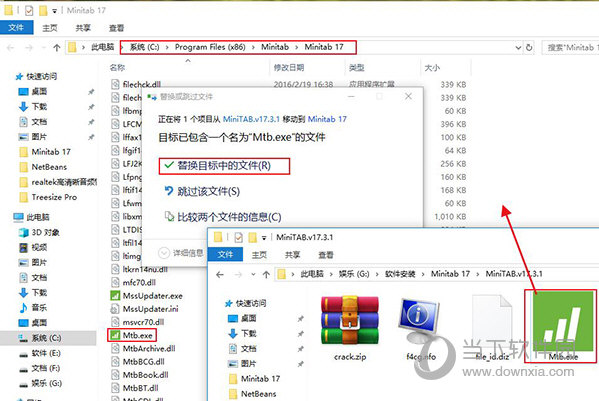Close the replace or skip files dialog
This screenshot has width=599, height=401.
[408, 96]
